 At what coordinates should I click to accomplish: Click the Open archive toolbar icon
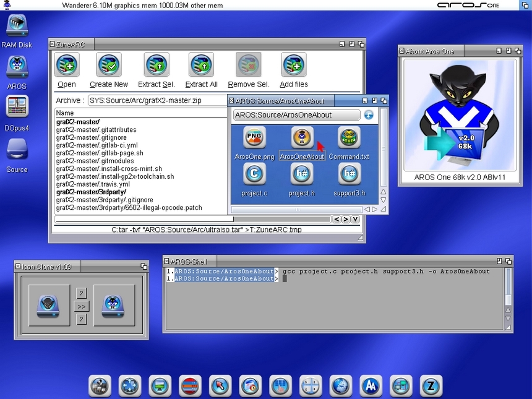point(66,65)
